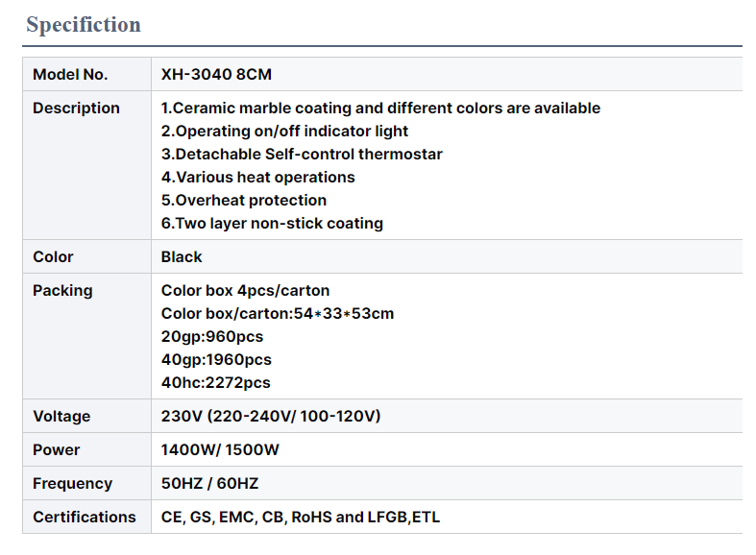Select the "Description" row label
The width and height of the screenshot is (756, 555).
pyautogui.click(x=76, y=109)
